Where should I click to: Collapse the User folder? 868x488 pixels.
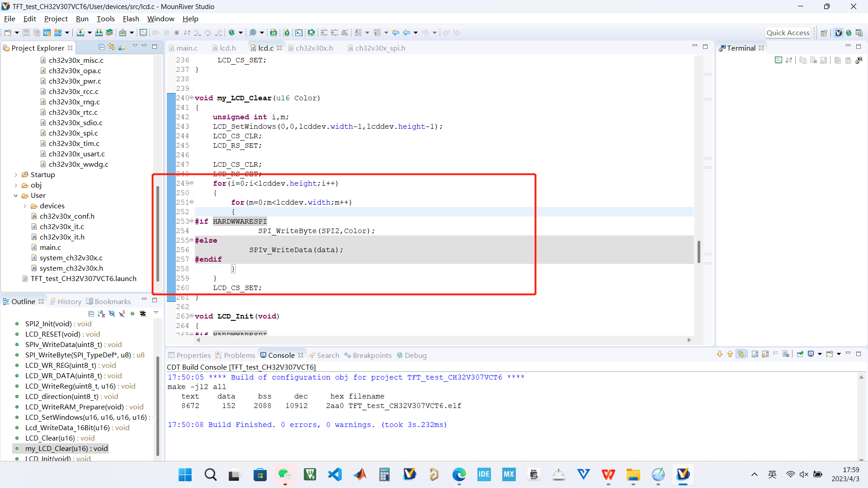[x=16, y=196]
